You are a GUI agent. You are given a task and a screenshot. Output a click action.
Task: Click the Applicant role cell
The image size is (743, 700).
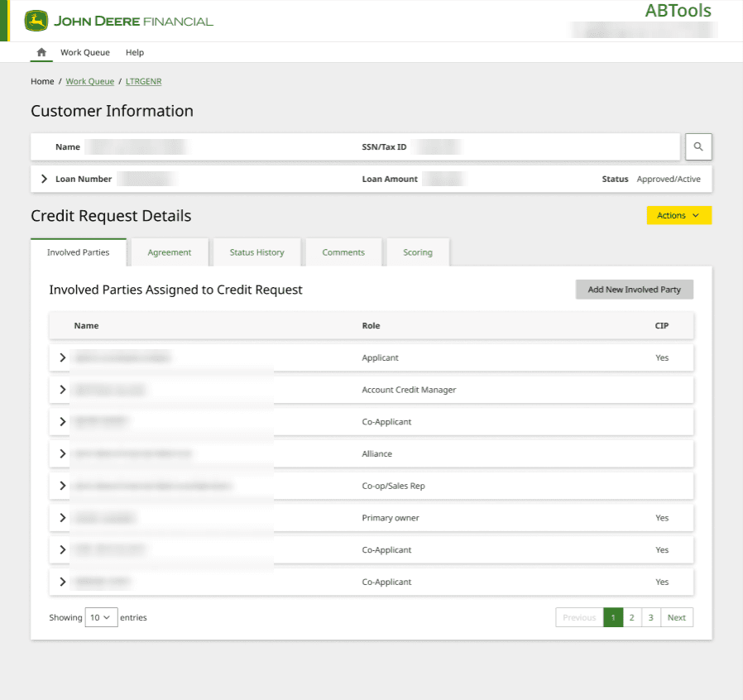[x=380, y=357]
